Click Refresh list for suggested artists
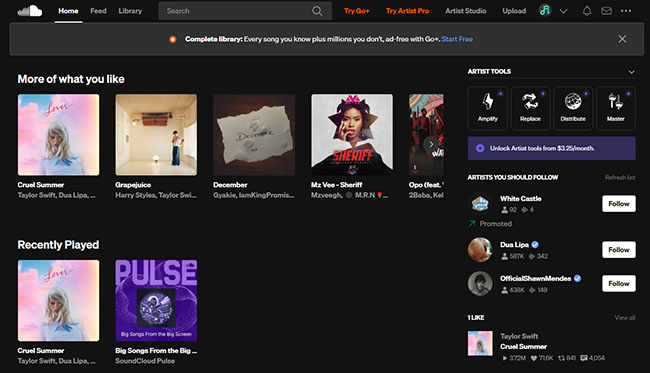 (620, 177)
